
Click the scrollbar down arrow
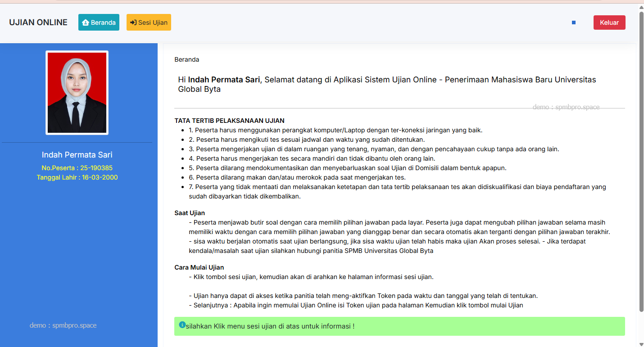click(x=641, y=343)
